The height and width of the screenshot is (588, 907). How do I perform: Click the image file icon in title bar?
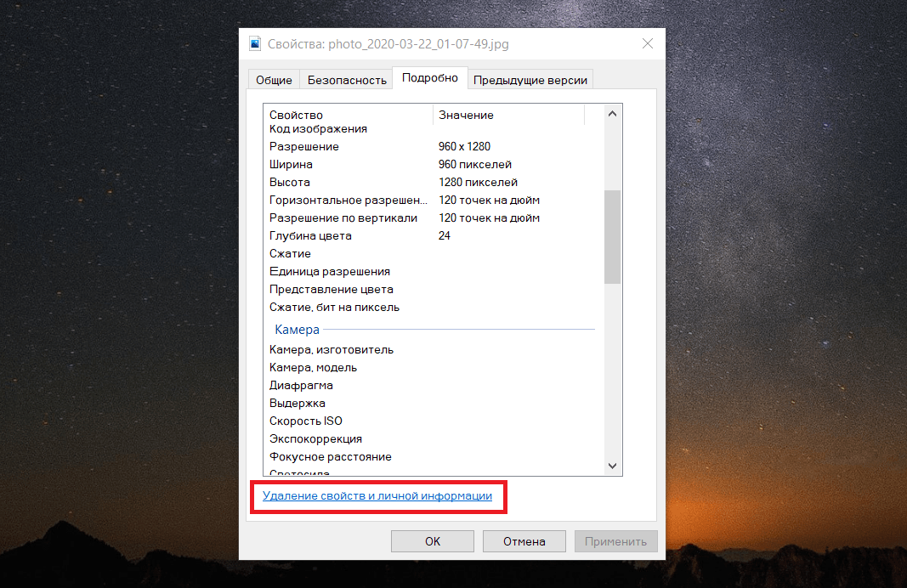coord(255,44)
